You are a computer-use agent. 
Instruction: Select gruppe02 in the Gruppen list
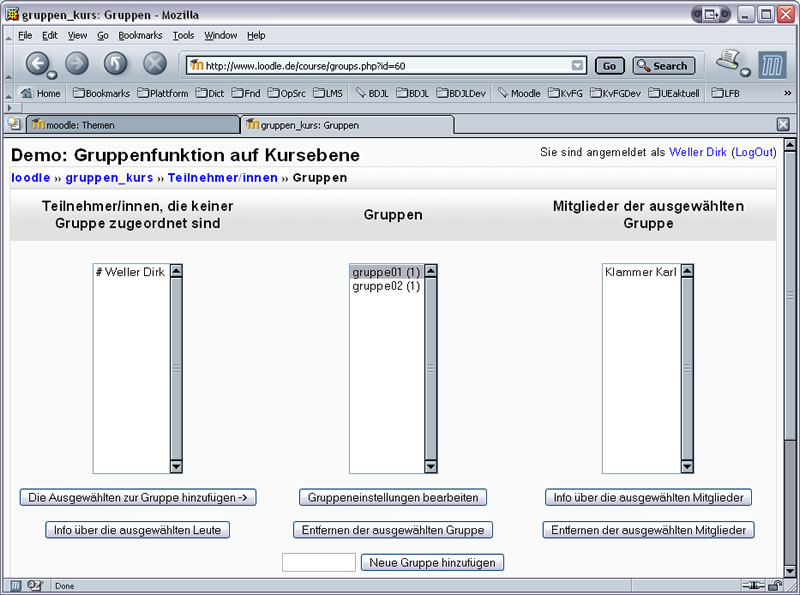click(385, 286)
